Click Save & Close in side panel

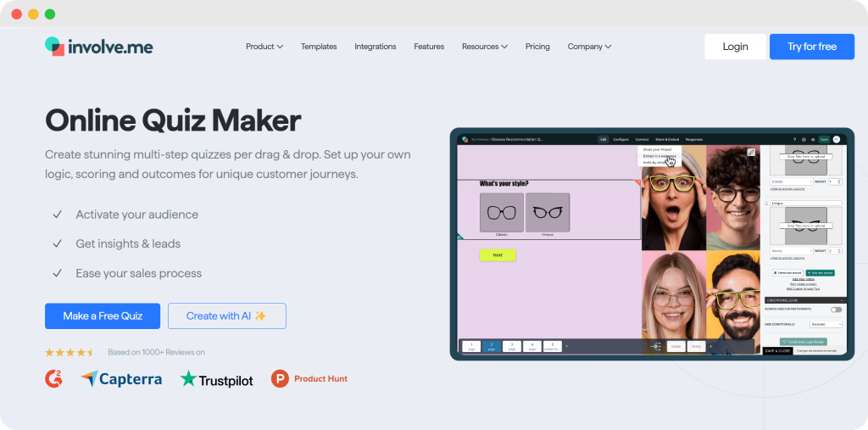click(x=777, y=351)
